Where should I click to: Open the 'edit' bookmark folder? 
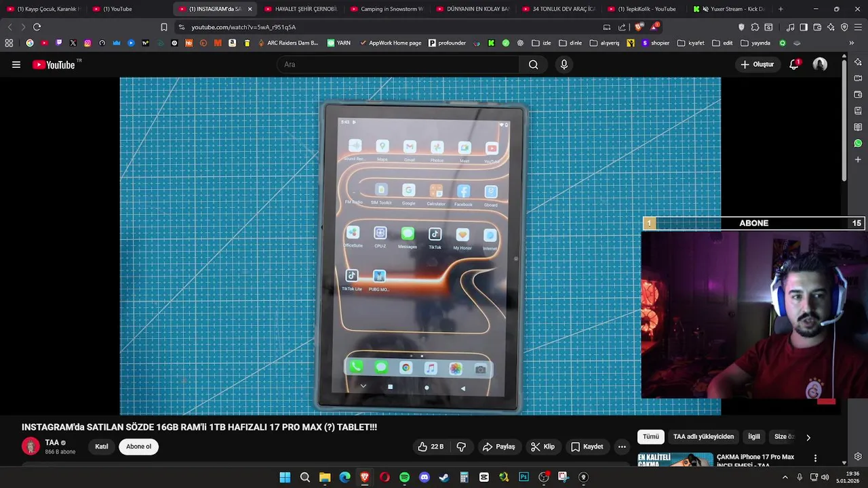click(723, 43)
